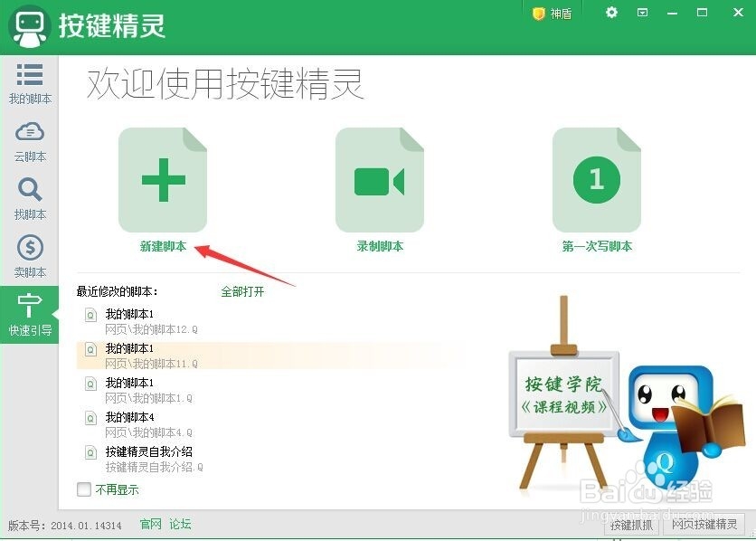The image size is (756, 541).
Task: Open 按键精灵自我介绍 script
Action: click(x=155, y=459)
